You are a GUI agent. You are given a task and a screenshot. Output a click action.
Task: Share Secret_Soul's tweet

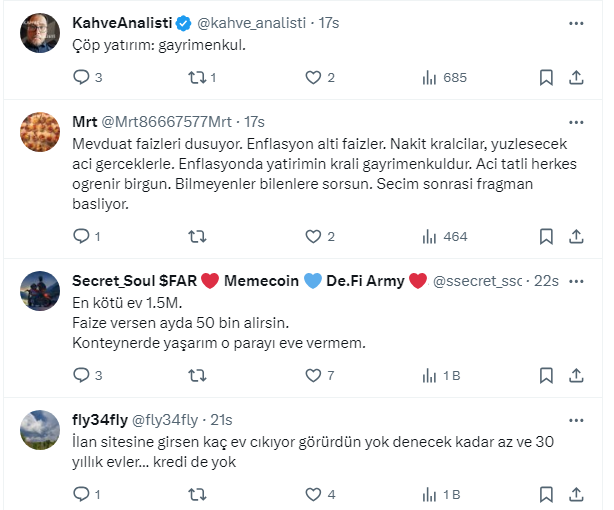coord(577,376)
